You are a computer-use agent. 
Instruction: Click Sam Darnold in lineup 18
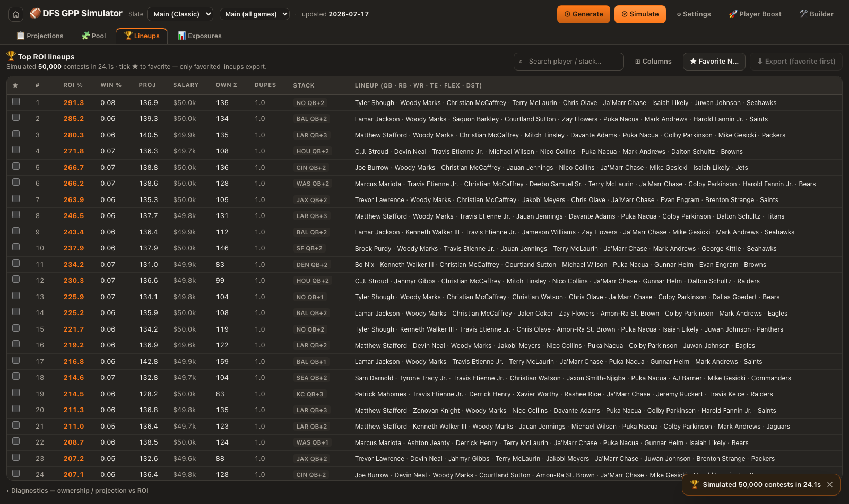374,378
